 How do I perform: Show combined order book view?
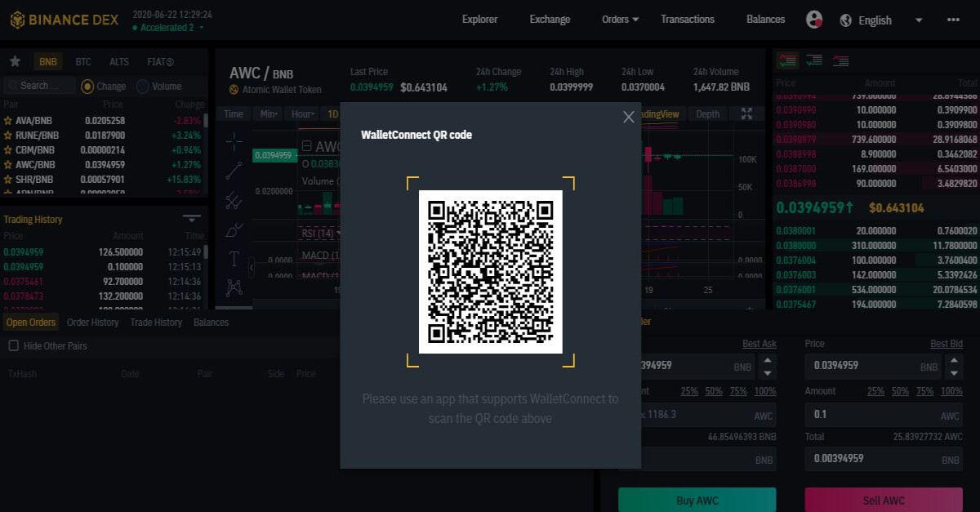787,60
